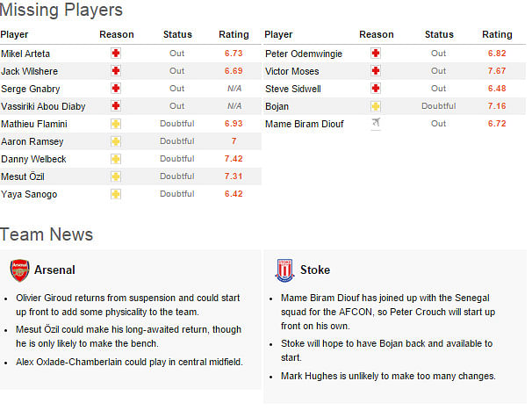
Task: Click the Rating header in Arsenal table
Action: pyautogui.click(x=234, y=34)
